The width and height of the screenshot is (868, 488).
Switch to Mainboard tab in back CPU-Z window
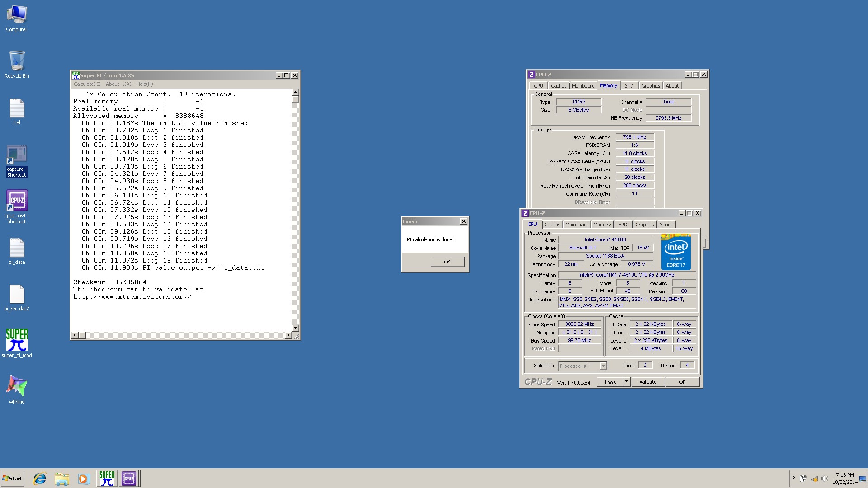(x=583, y=86)
